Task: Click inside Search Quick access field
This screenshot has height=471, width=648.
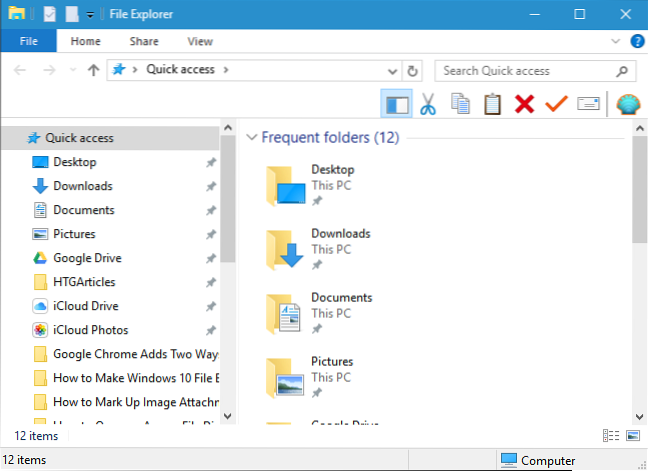Action: (535, 71)
